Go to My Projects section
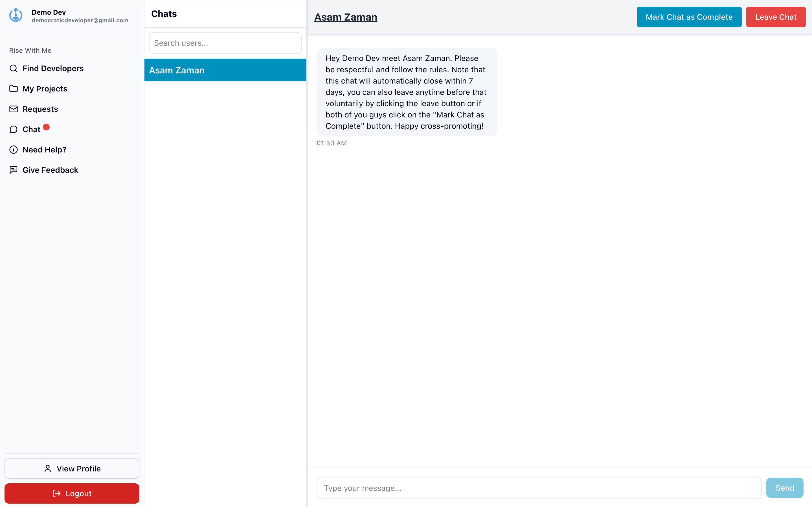Viewport: 812px width, 507px height. 45,89
